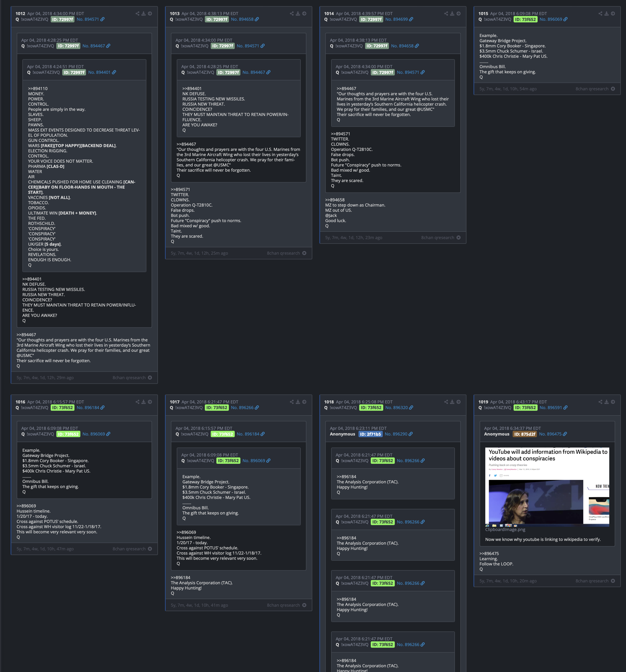Open post 1012 with arrow circle icon
Image resolution: width=626 pixels, height=672 pixels.
[x=150, y=13]
